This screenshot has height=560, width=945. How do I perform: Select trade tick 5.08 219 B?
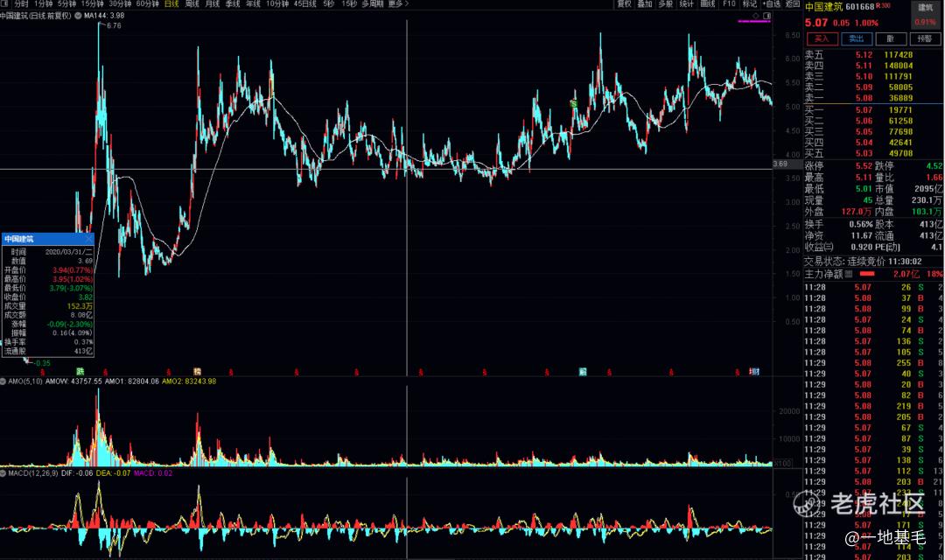tap(872, 406)
